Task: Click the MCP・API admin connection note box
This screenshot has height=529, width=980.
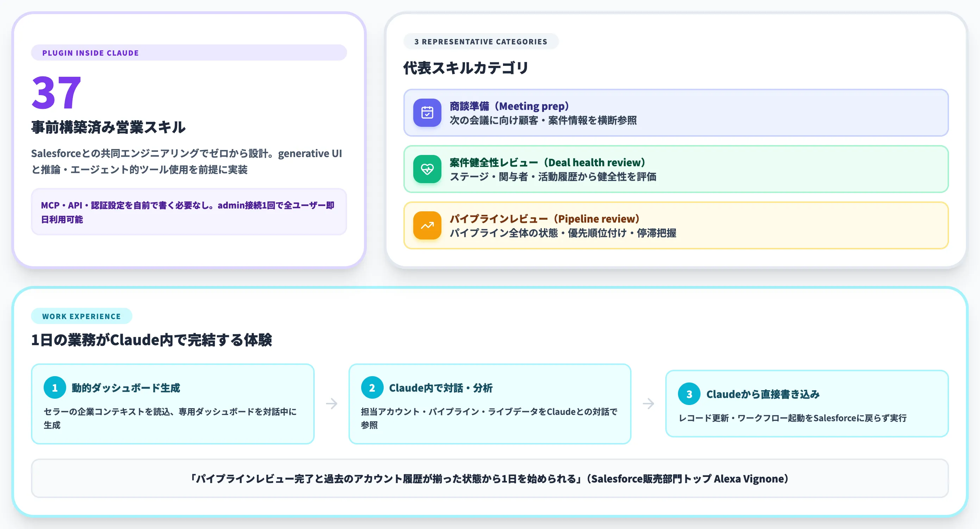Action: (189, 212)
